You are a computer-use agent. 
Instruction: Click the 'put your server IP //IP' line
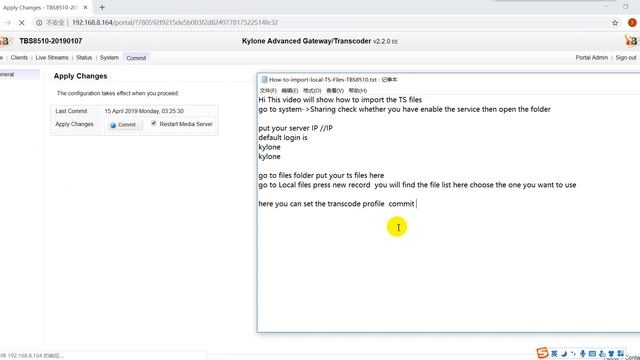point(296,128)
